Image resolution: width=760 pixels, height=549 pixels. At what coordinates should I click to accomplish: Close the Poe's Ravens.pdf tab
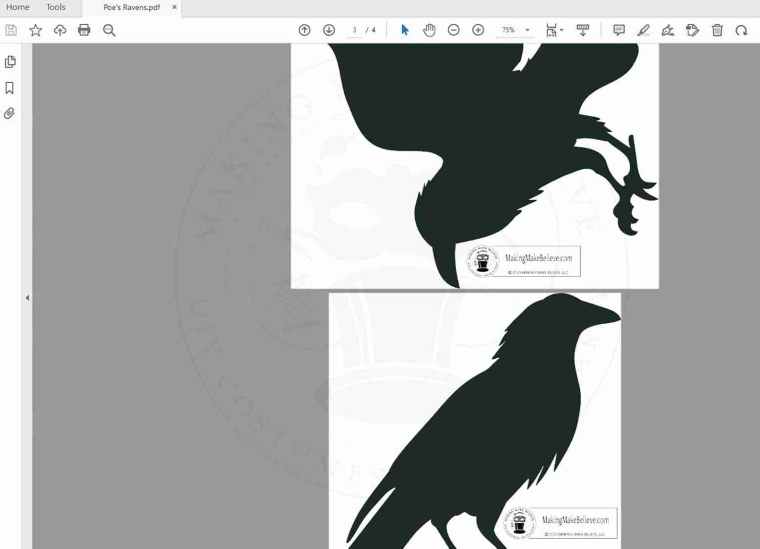coord(174,7)
